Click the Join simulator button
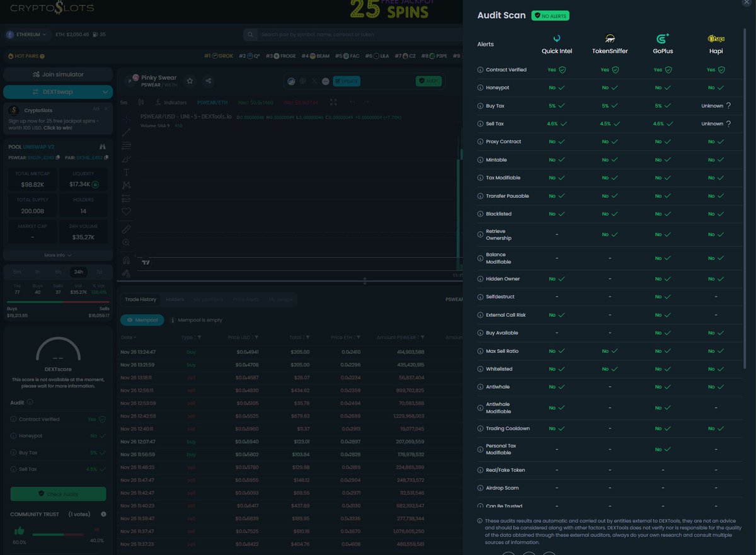 [58, 74]
